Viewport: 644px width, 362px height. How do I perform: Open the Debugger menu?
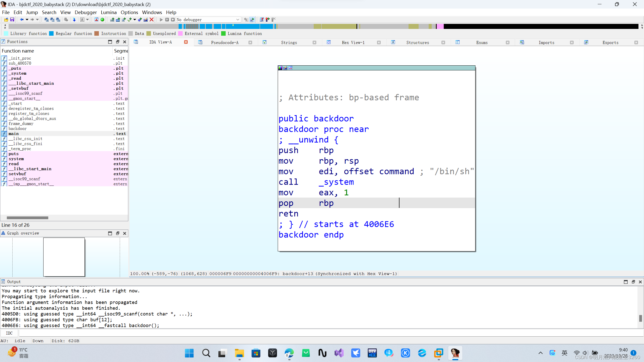(x=86, y=12)
